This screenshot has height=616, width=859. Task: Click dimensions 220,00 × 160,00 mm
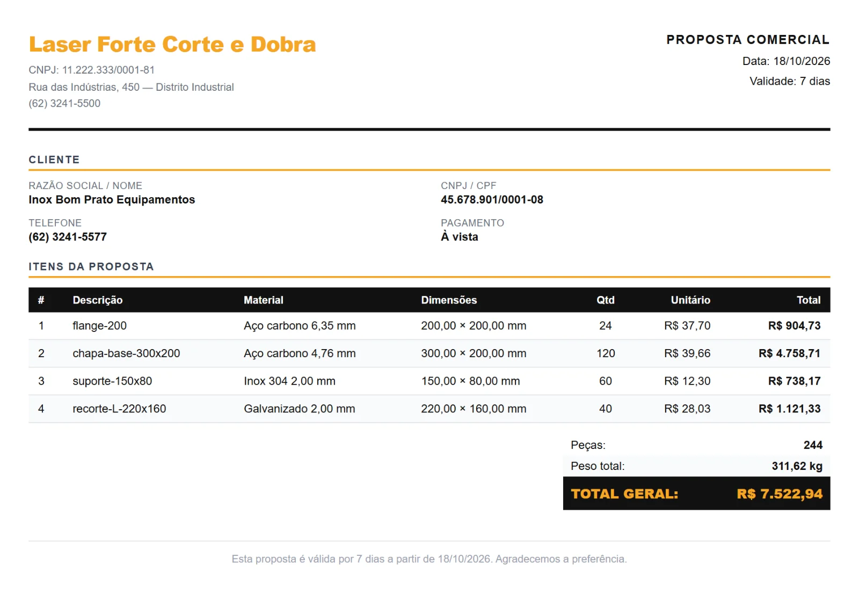pos(474,409)
